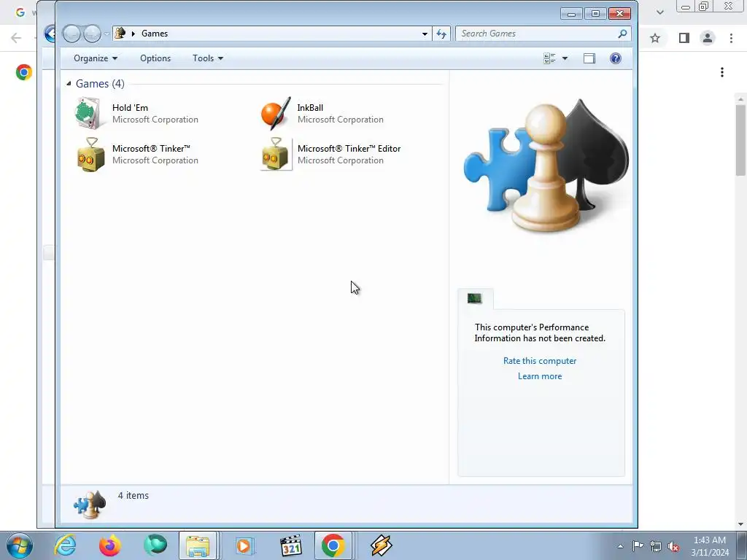The image size is (747, 560).
Task: Open the Organize menu
Action: [x=96, y=58]
